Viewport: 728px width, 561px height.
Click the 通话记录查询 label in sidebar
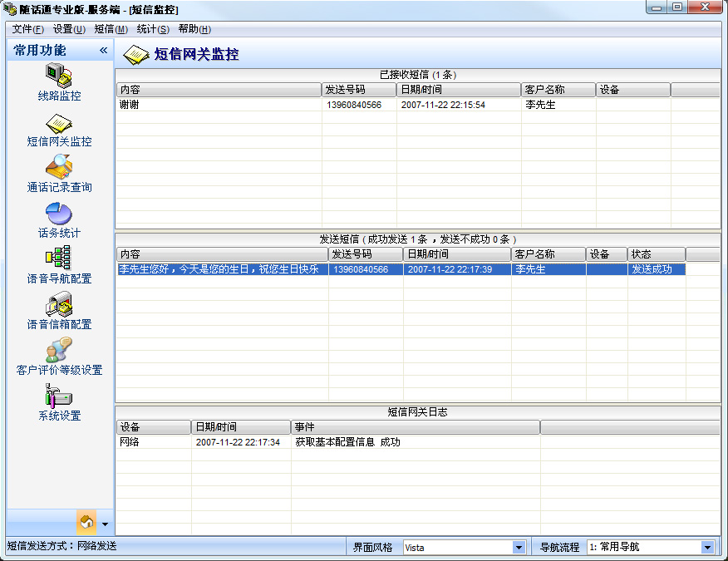[60, 188]
